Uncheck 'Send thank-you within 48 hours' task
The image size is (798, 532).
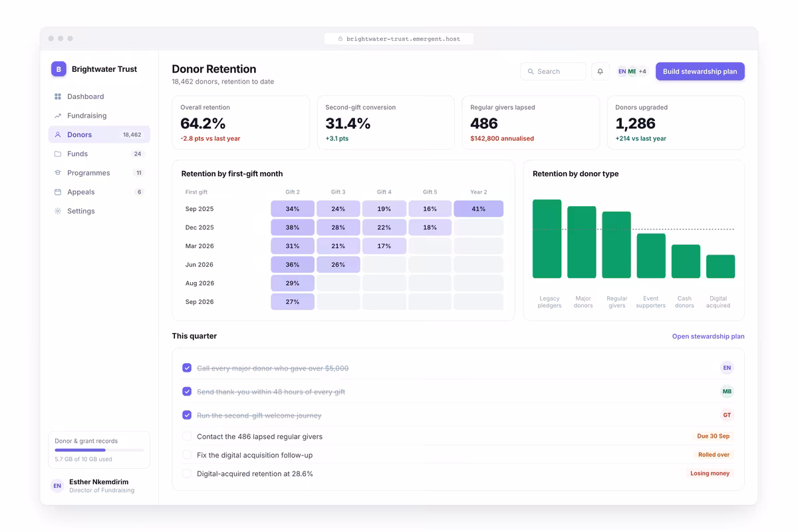[x=187, y=392]
